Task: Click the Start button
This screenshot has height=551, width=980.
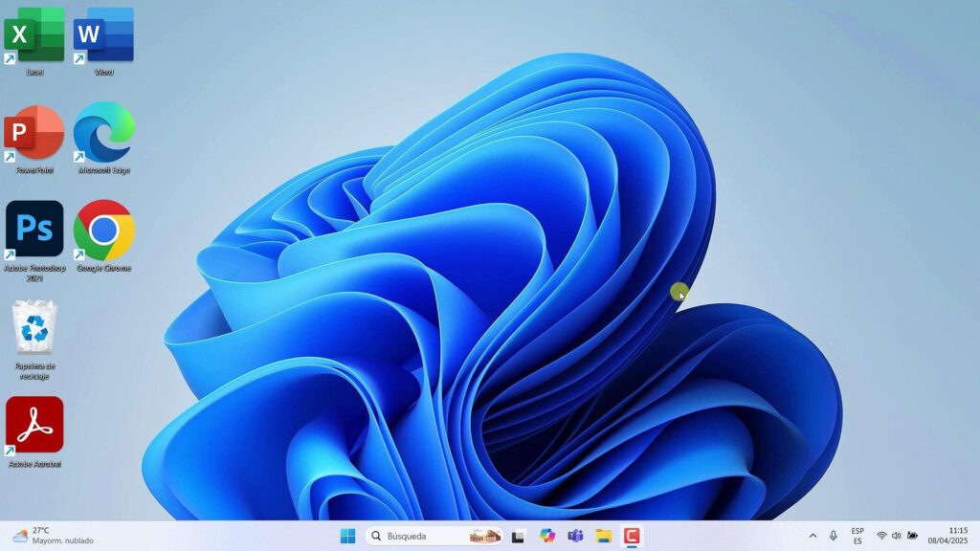Action: (x=347, y=536)
